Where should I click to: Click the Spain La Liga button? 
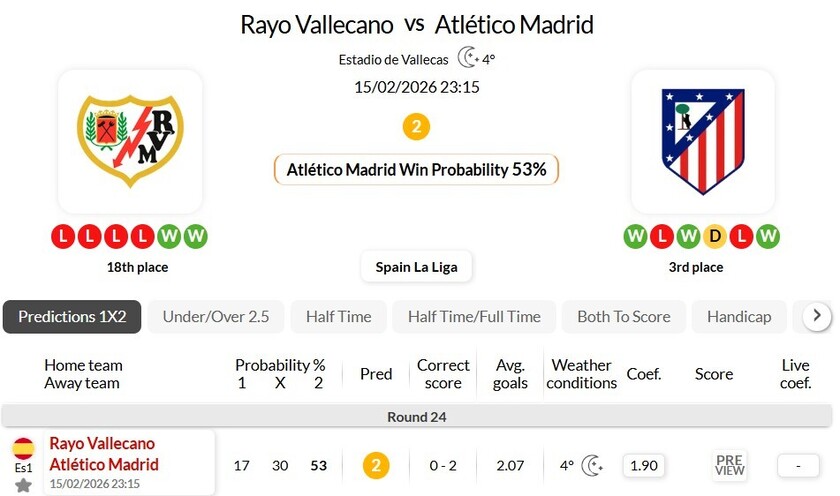[416, 267]
